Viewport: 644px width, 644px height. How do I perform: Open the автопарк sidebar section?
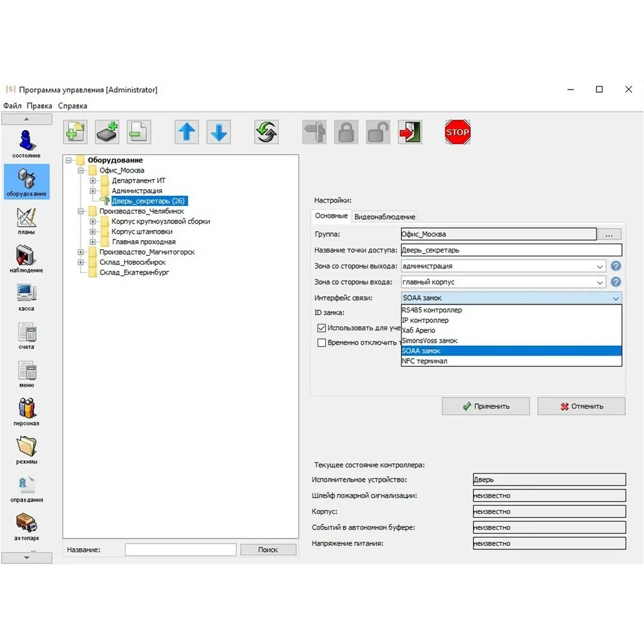click(x=26, y=526)
